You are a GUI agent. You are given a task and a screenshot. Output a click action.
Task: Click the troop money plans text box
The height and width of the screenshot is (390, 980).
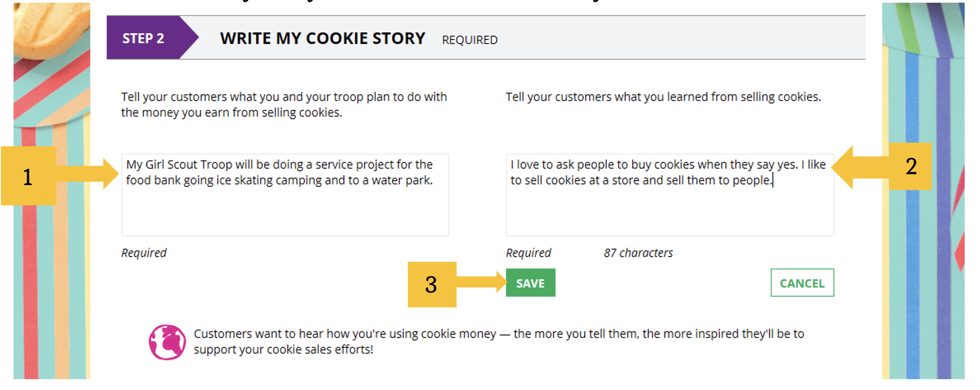pyautogui.click(x=285, y=195)
